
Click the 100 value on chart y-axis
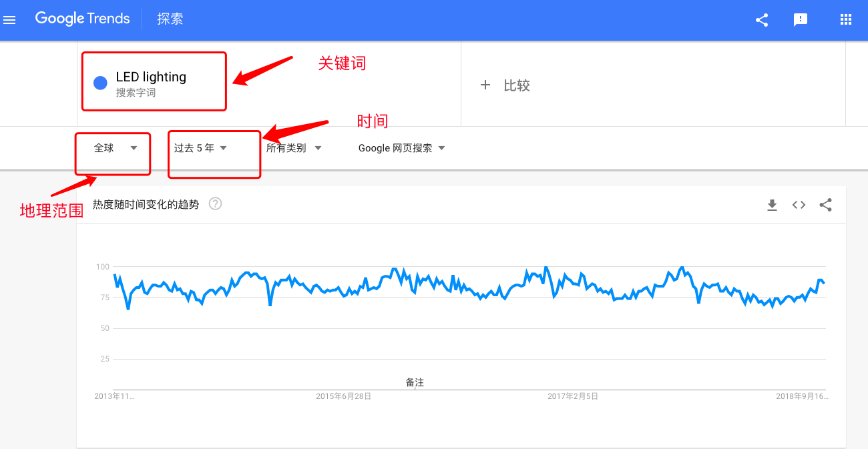pos(103,267)
